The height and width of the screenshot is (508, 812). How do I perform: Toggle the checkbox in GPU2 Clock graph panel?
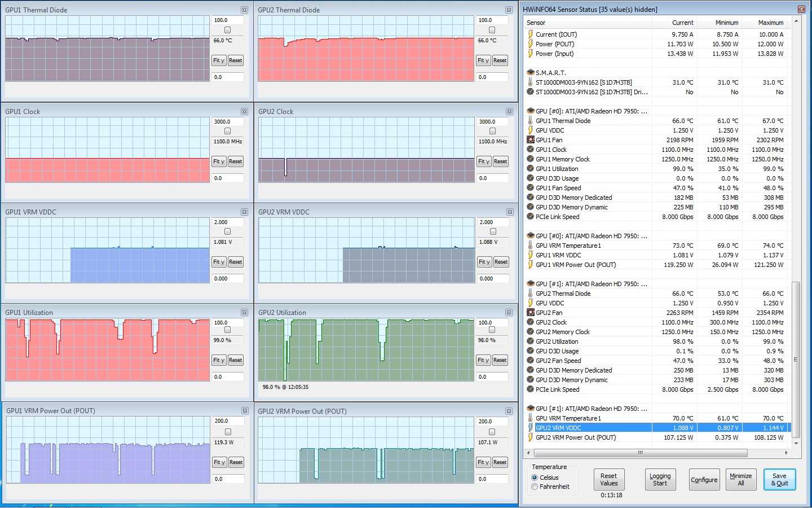[x=492, y=131]
